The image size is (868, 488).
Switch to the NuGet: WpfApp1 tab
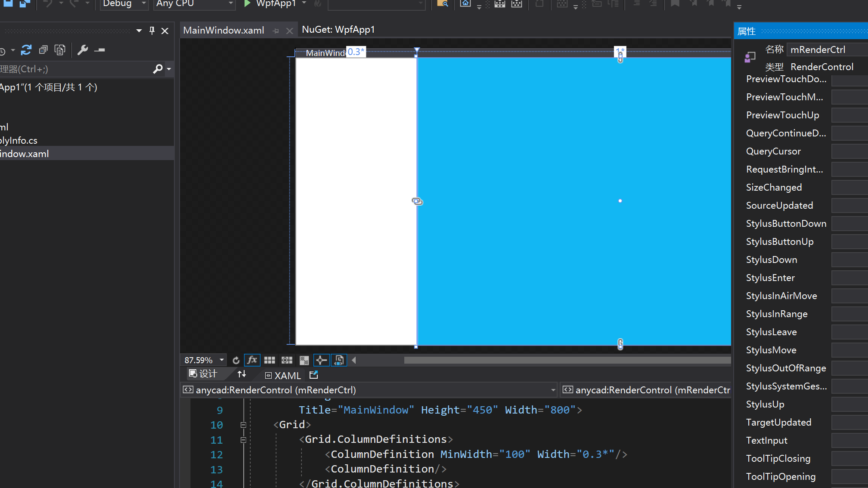(338, 30)
